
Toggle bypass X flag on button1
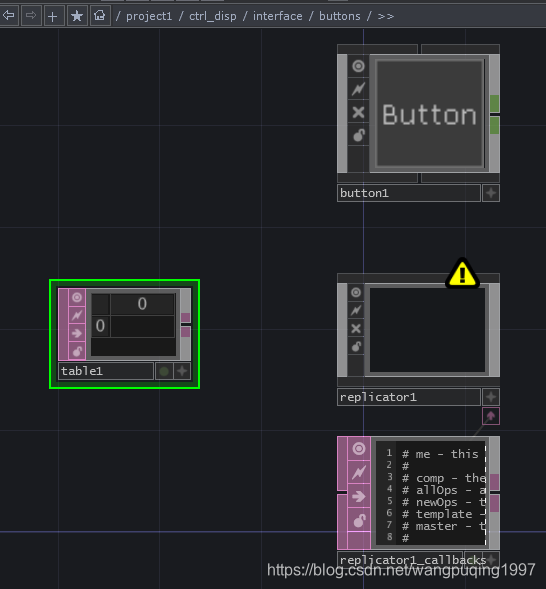[x=358, y=112]
